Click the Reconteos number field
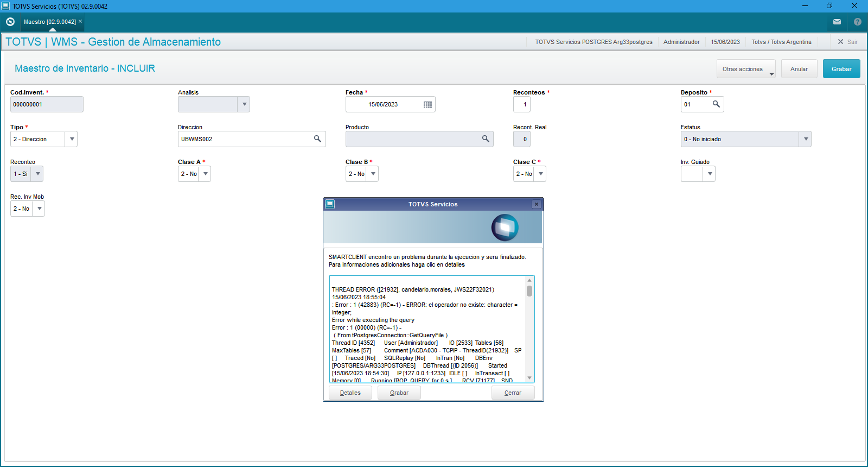This screenshot has width=868, height=467. 522,104
